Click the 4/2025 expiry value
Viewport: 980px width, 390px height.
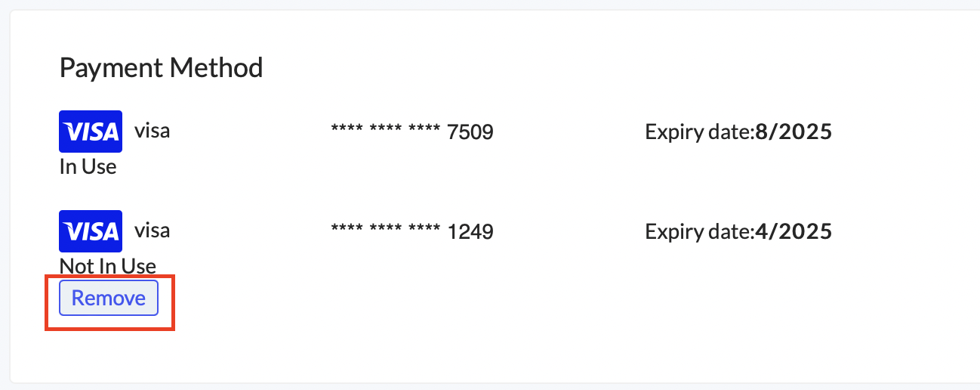click(794, 231)
